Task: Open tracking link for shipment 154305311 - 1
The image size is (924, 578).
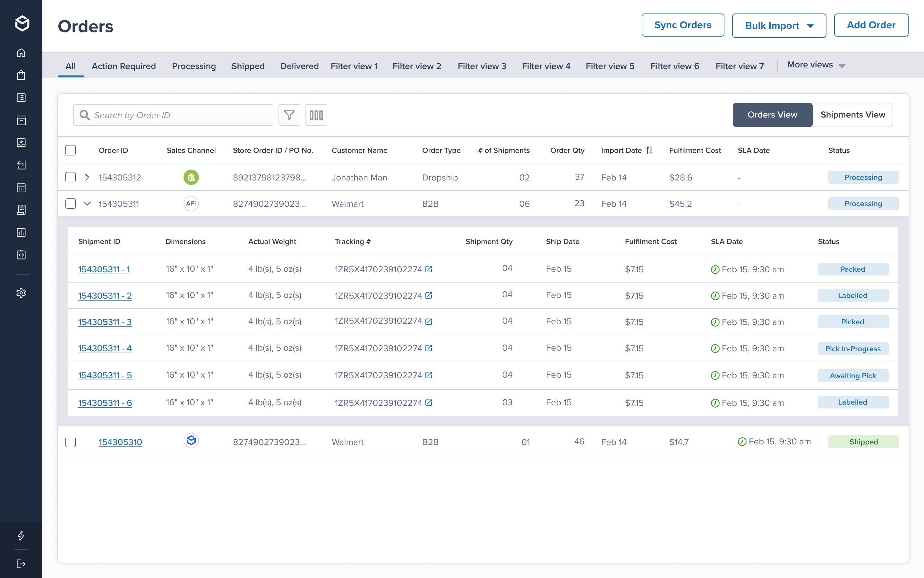Action: [x=429, y=269]
